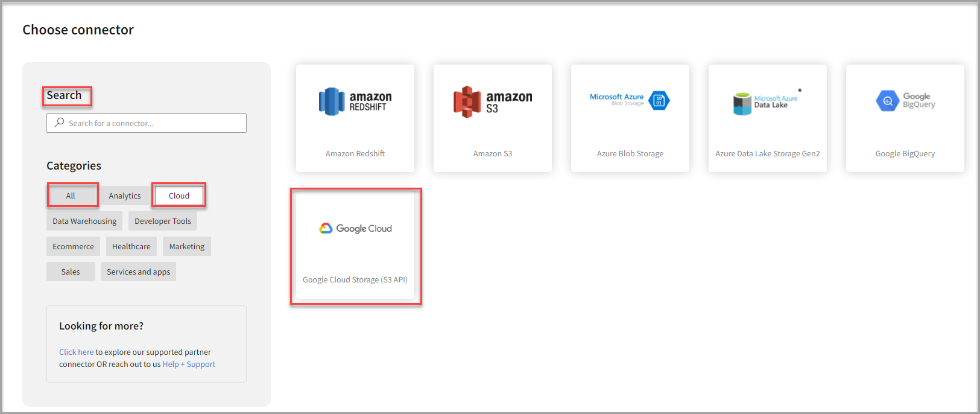Screen dimensions: 980x414
Task: Filter by the Ecommerce category
Action: 73,246
